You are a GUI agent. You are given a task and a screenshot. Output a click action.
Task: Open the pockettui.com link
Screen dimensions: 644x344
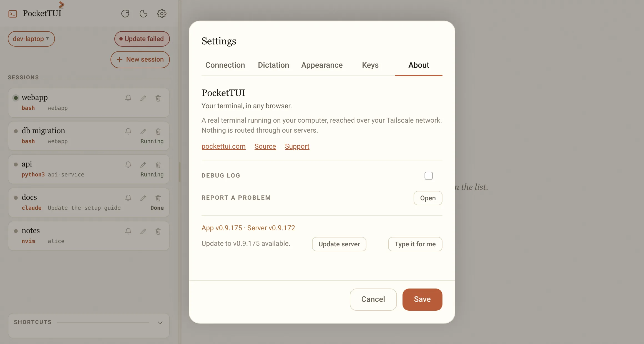click(x=223, y=146)
